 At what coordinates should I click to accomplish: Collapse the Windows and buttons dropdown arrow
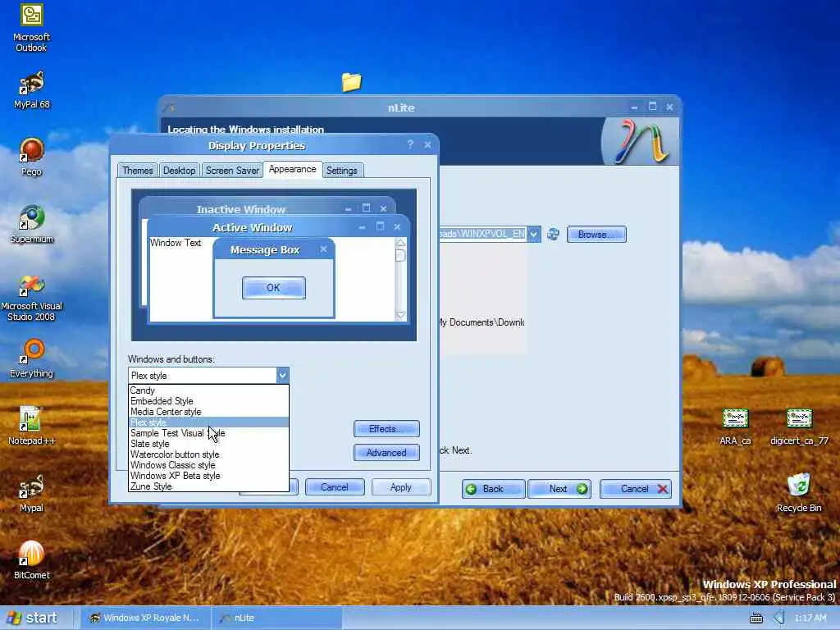pyautogui.click(x=282, y=376)
